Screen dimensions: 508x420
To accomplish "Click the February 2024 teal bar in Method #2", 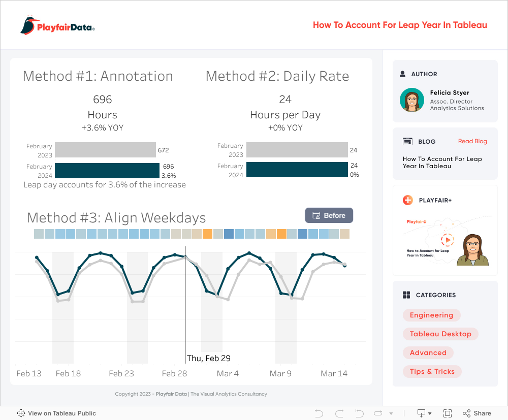I will pos(297,170).
